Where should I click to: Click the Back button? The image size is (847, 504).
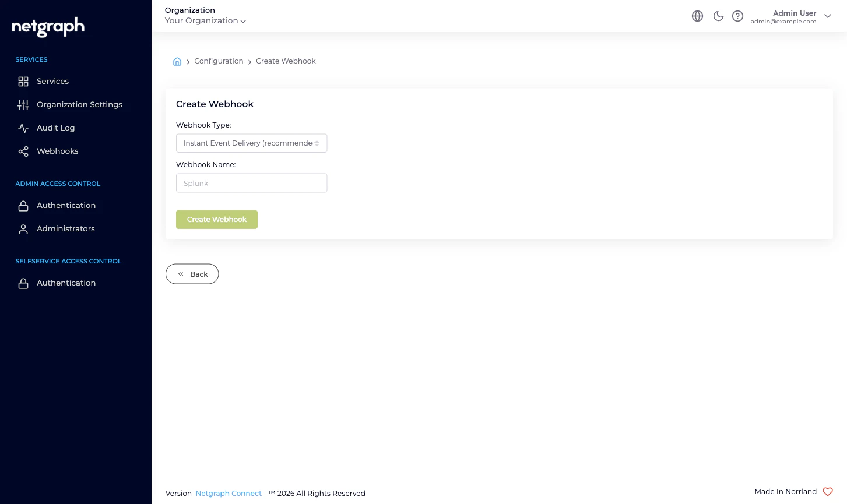pos(192,274)
